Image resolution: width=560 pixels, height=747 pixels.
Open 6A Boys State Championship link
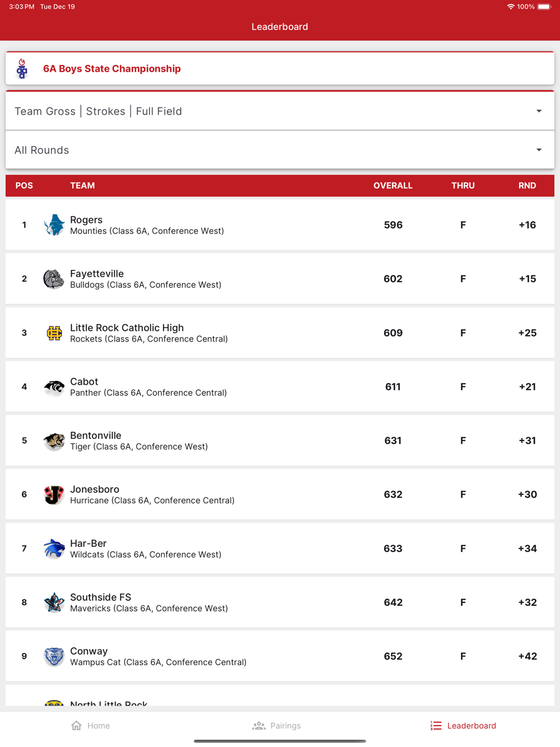pos(112,69)
